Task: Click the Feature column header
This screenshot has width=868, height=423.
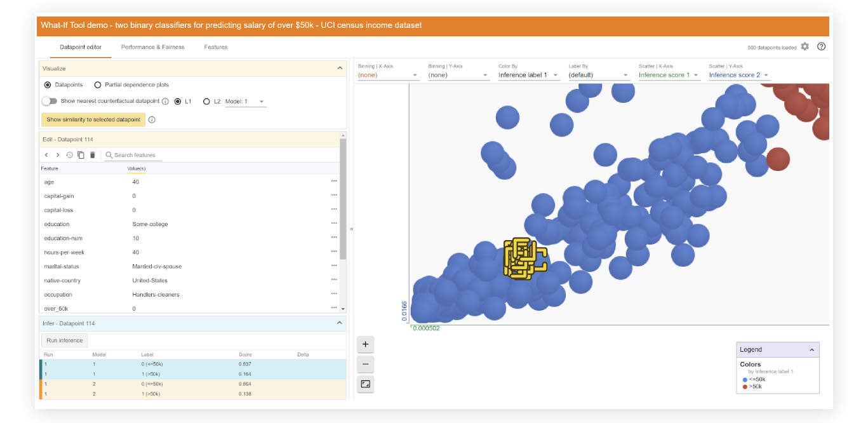Action: point(50,168)
